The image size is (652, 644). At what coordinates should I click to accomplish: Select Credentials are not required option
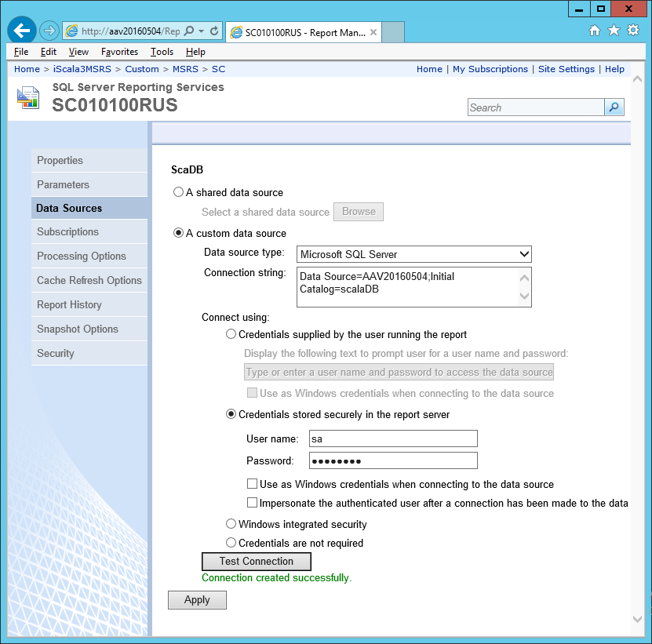(231, 543)
